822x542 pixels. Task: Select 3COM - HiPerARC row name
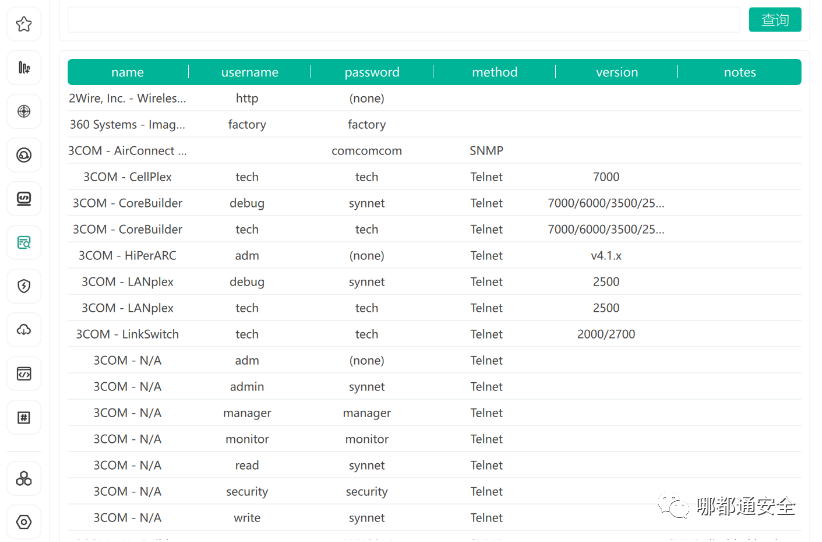point(127,255)
